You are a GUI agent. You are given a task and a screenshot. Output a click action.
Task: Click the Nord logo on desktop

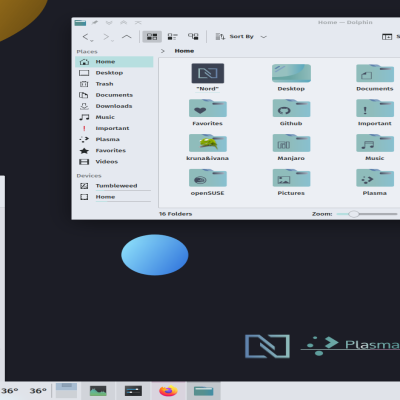coord(267,346)
